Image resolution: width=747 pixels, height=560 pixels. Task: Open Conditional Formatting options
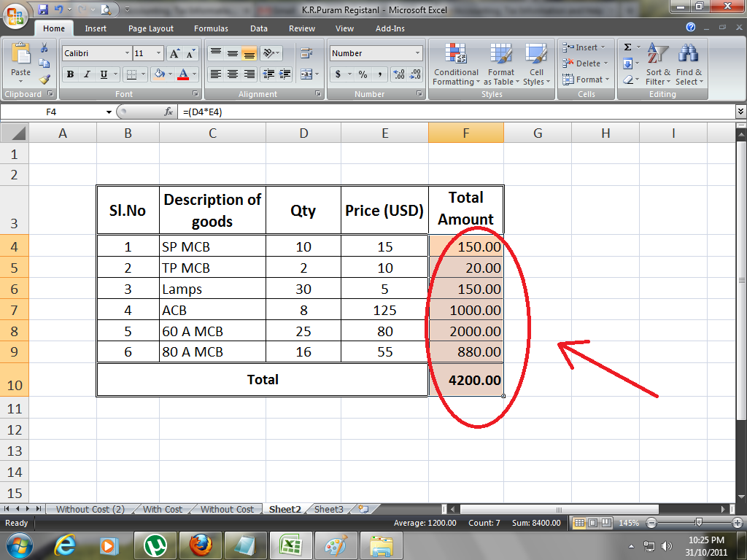tap(455, 64)
